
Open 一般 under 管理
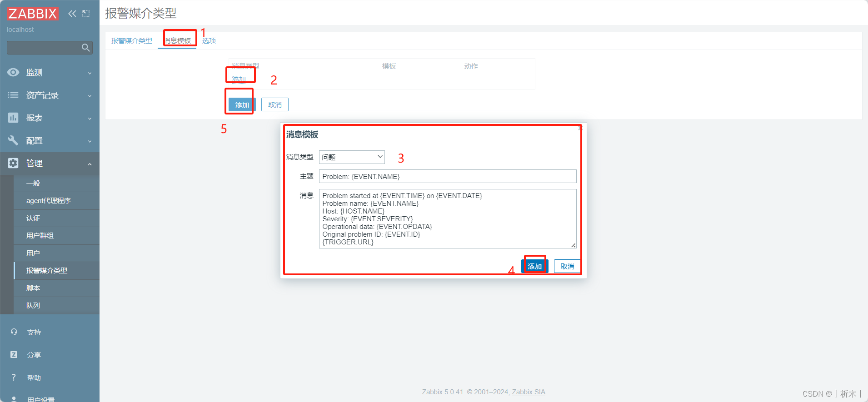click(56, 183)
